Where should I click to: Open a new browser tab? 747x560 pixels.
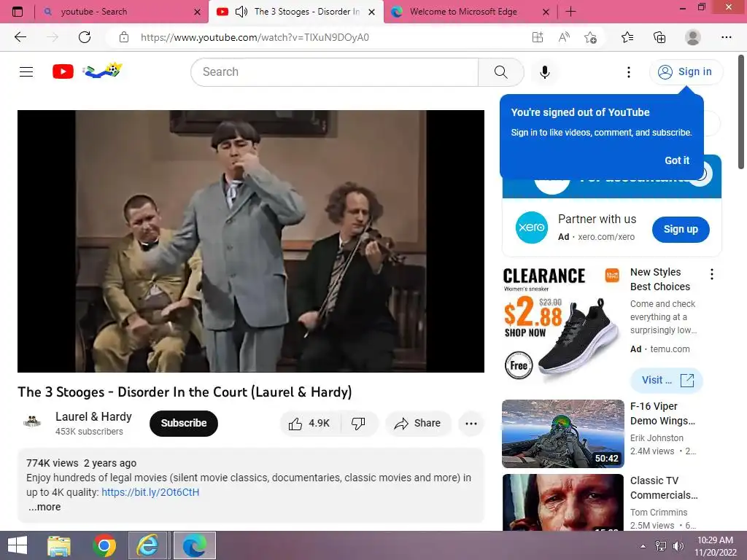coord(570,12)
